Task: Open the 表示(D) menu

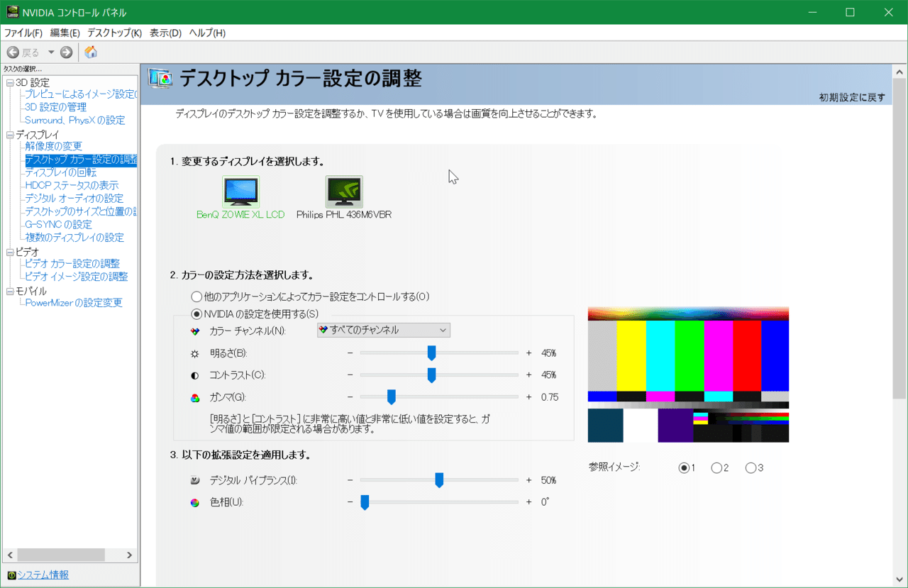Action: click(x=165, y=33)
